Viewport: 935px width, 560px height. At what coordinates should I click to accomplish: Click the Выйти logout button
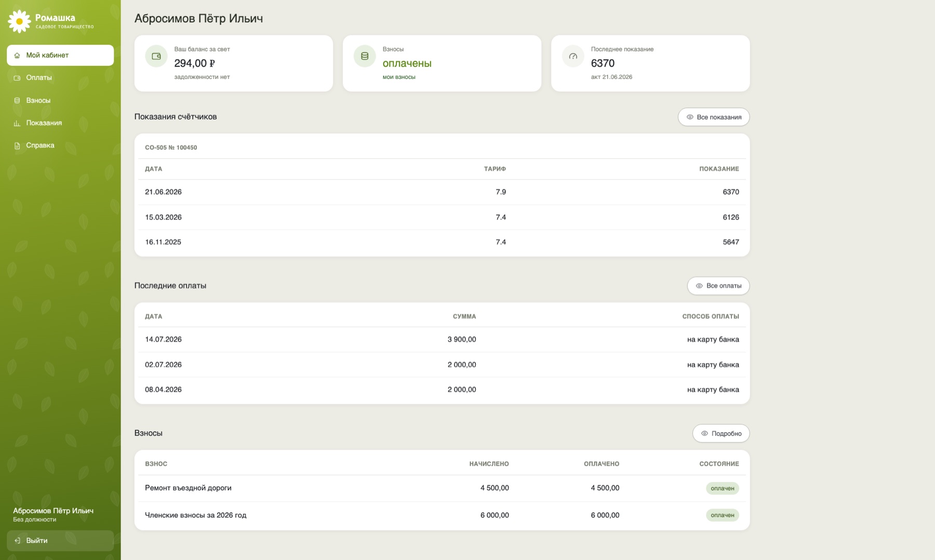(x=60, y=541)
